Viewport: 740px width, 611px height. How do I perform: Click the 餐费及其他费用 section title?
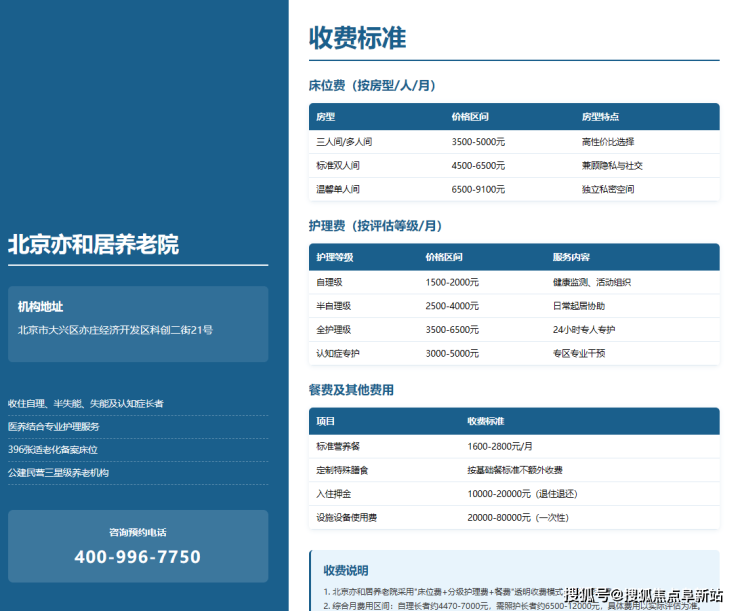(351, 390)
